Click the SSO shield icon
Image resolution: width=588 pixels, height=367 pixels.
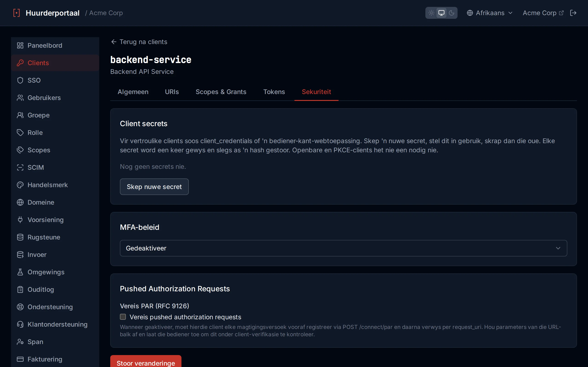pyautogui.click(x=20, y=80)
